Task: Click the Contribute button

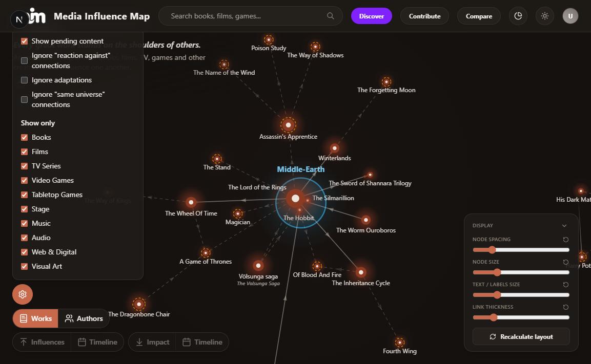Action: pos(425,16)
